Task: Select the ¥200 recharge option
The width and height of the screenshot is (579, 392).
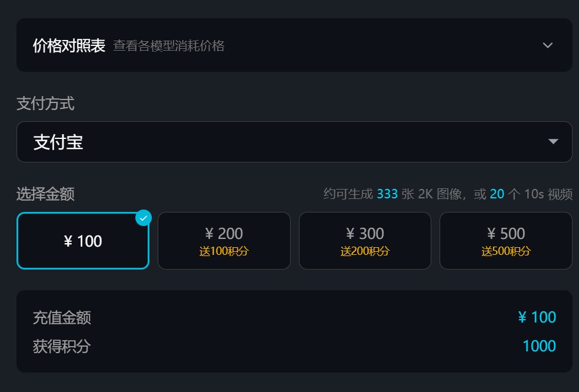Action: pyautogui.click(x=224, y=240)
